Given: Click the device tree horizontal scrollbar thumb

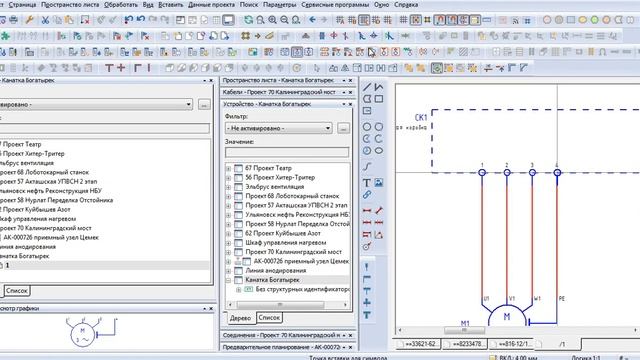Looking at the screenshot, I should pyautogui.click(x=280, y=305).
